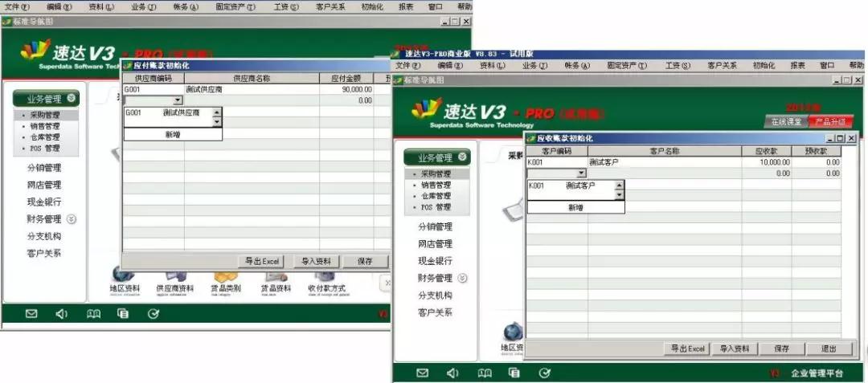This screenshot has height=383, width=868.
Task: Click down arrow in supplier dropdown list
Action: click(216, 122)
